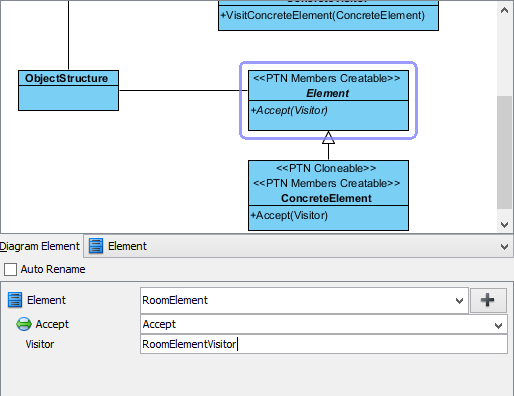
Task: Click the Accept operation icon
Action: pyautogui.click(x=24, y=324)
